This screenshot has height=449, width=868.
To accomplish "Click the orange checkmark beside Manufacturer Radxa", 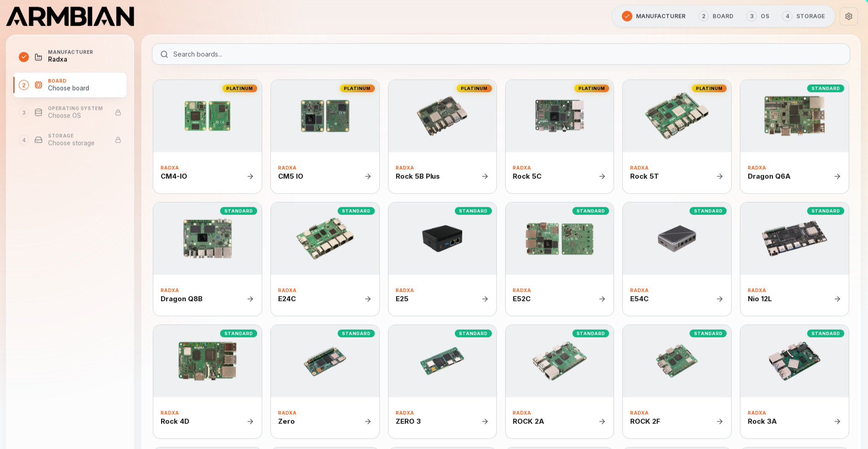I will click(24, 57).
